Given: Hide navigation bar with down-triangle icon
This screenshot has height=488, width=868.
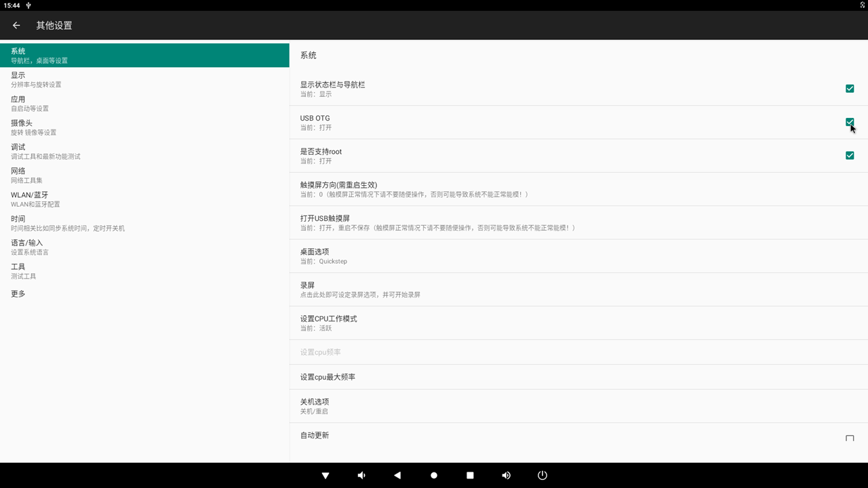Looking at the screenshot, I should [325, 475].
